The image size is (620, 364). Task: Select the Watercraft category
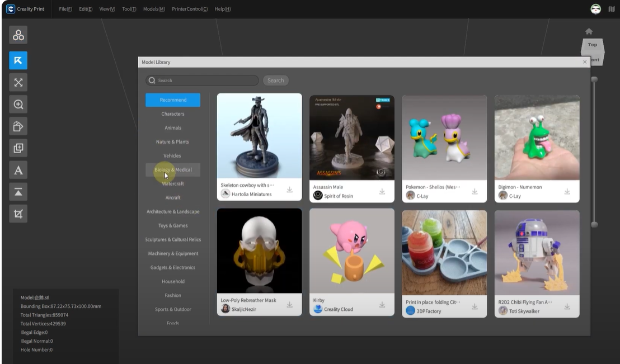point(173,184)
